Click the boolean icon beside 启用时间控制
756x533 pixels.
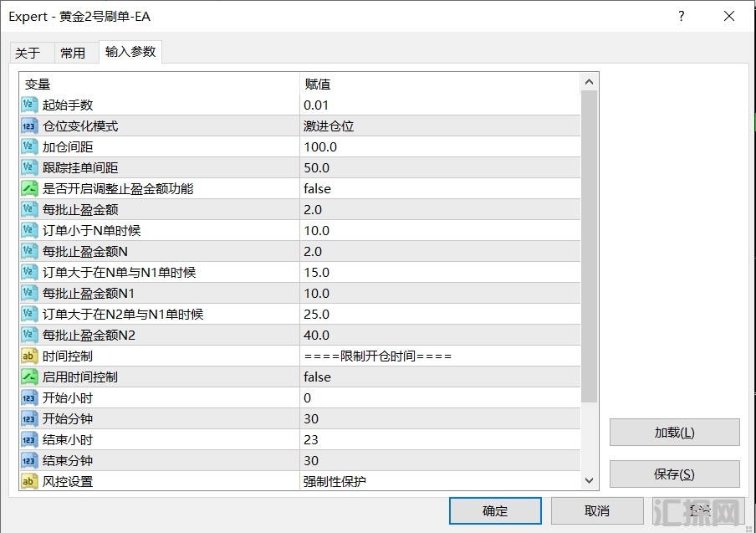(x=29, y=377)
